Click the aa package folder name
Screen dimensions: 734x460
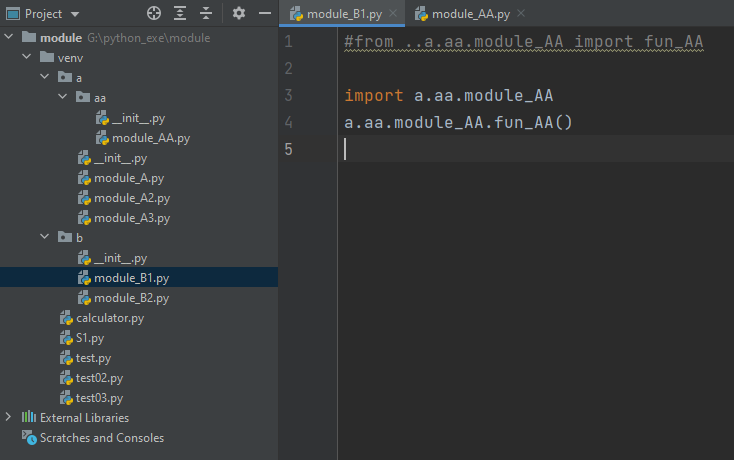(x=100, y=98)
